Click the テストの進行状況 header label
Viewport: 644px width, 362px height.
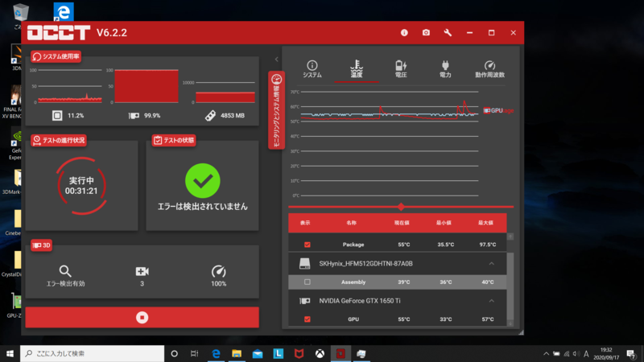pos(59,140)
